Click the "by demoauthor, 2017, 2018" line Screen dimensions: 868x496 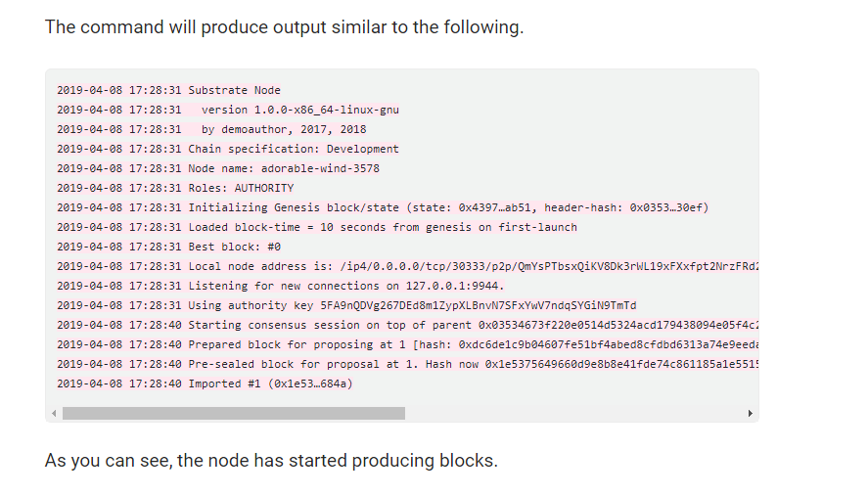(284, 129)
